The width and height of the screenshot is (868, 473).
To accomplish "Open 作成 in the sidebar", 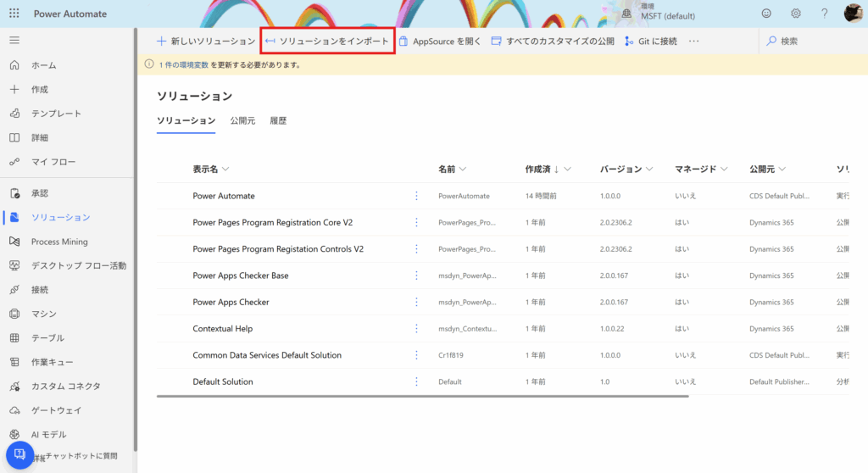I will point(39,89).
